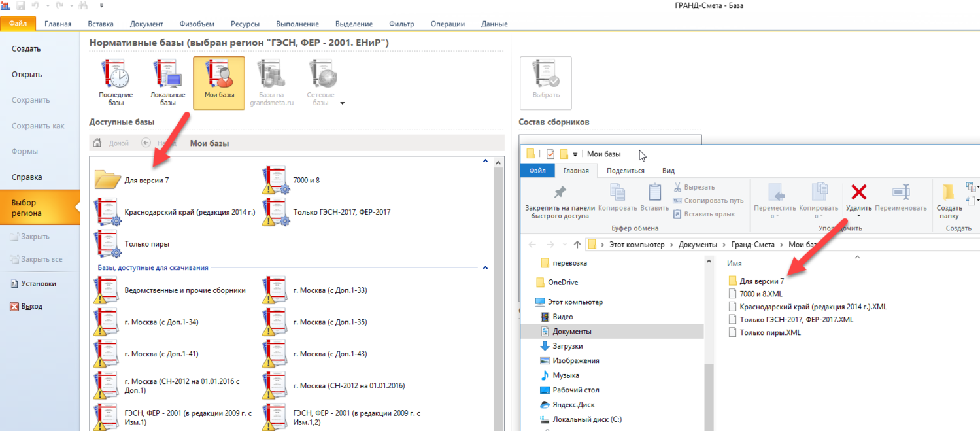This screenshot has height=431, width=980.
Task: Collapse the Доступные базы list group
Action: point(485,160)
